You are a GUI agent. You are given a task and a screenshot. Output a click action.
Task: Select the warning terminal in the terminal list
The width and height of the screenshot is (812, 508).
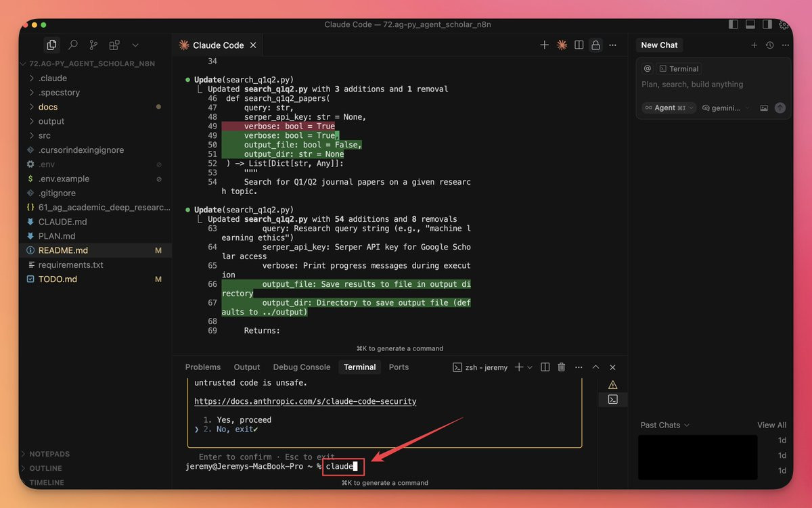click(x=612, y=385)
